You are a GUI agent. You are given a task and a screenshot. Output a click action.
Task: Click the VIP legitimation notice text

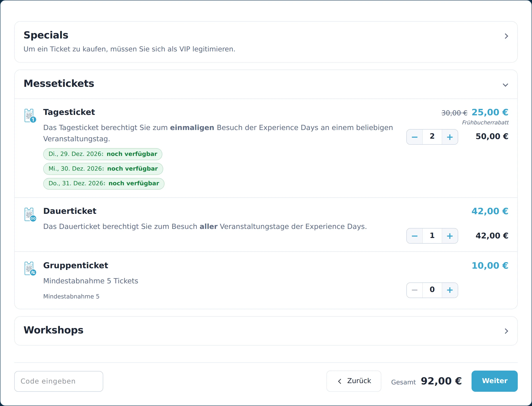pyautogui.click(x=129, y=49)
